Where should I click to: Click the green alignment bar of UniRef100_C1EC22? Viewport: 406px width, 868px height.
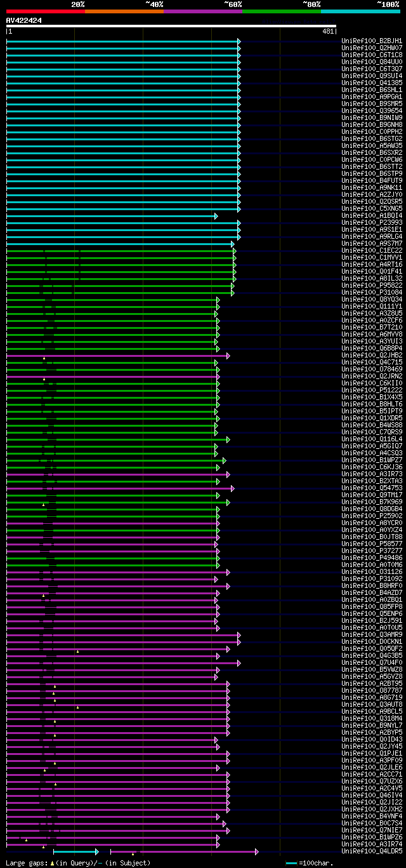121,250
